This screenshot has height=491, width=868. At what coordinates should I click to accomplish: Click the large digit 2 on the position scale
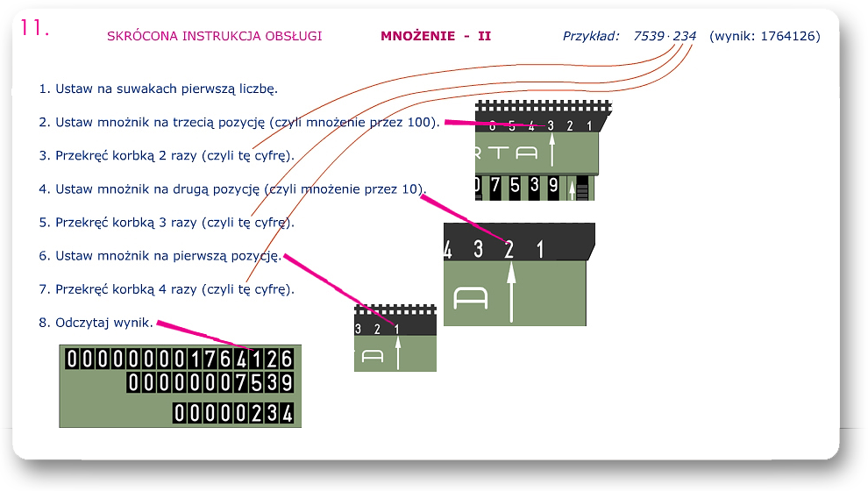509,249
